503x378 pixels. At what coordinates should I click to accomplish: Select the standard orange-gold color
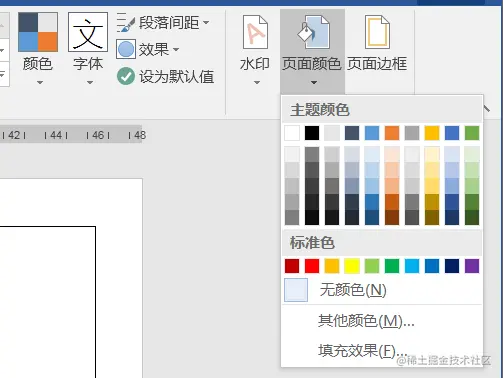point(332,266)
